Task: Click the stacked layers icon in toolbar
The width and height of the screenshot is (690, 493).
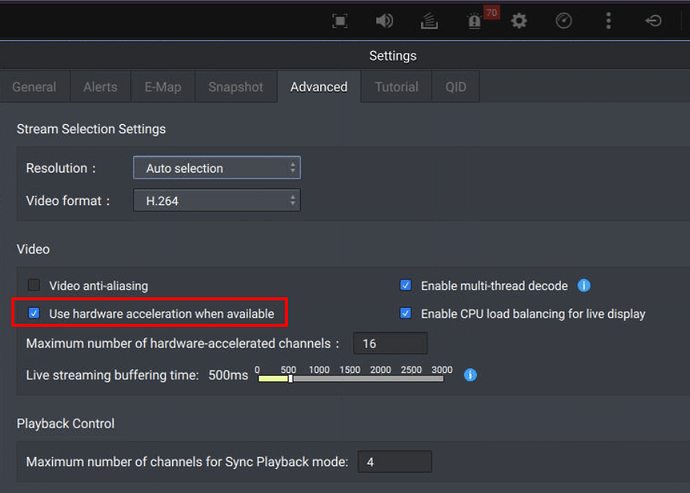Action: [x=429, y=20]
